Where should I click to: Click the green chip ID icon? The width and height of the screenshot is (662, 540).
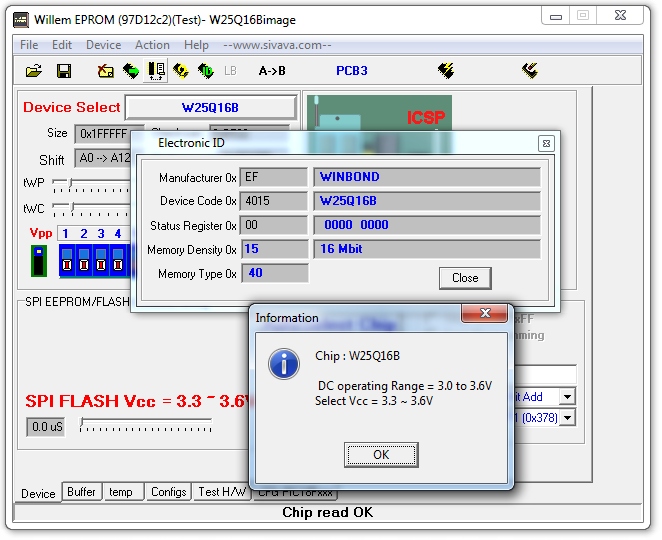click(x=206, y=71)
